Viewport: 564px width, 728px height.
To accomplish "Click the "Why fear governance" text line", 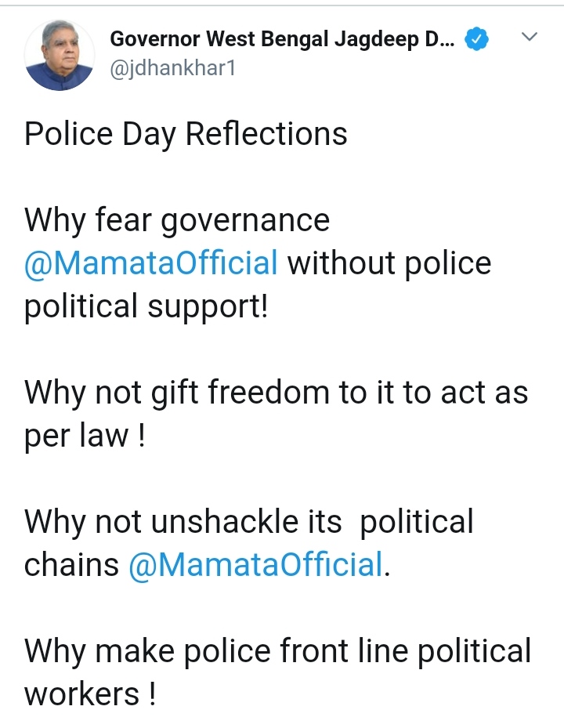I will coord(177,220).
